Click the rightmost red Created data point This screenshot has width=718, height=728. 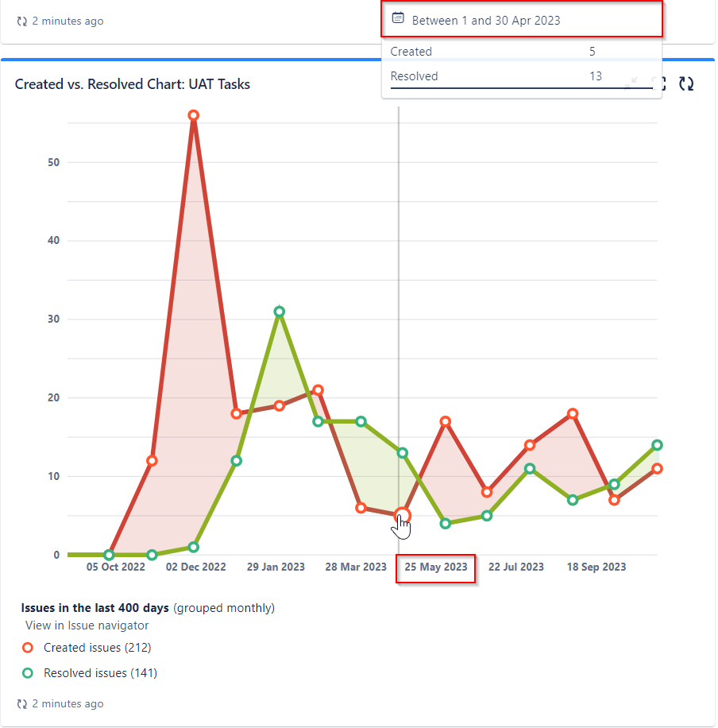tap(657, 468)
